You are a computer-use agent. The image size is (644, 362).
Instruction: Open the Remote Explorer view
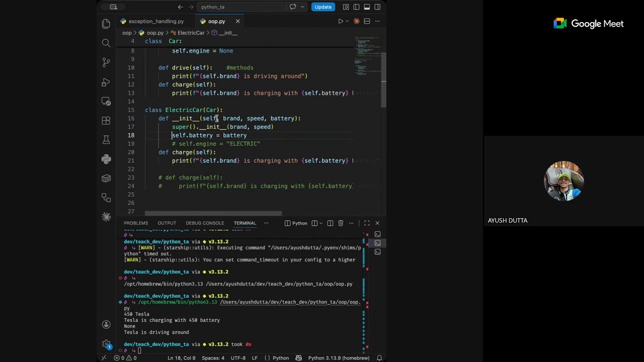pyautogui.click(x=106, y=101)
